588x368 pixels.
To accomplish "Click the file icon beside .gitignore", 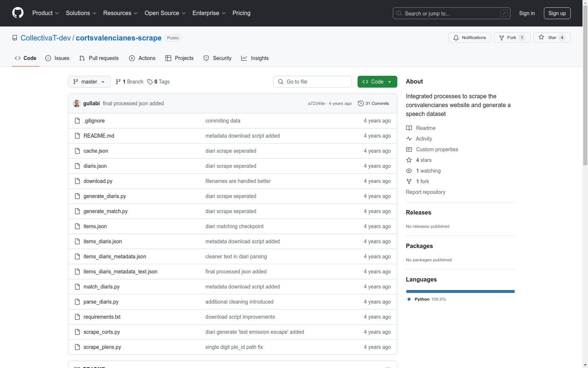I will (x=77, y=121).
